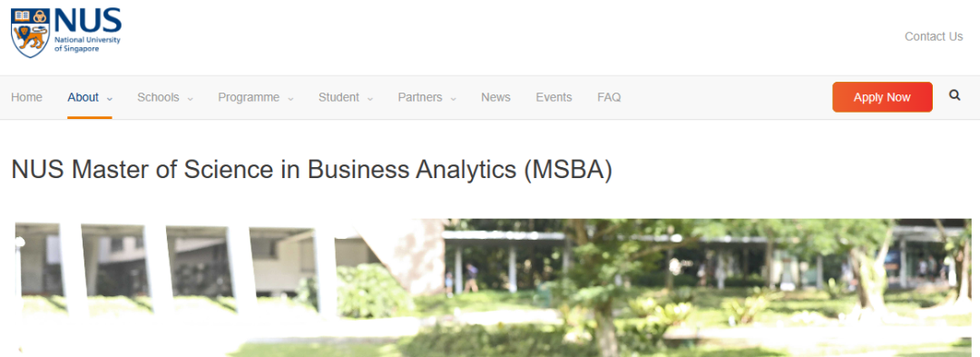Open the Events page
The width and height of the screenshot is (980, 357).
point(554,97)
